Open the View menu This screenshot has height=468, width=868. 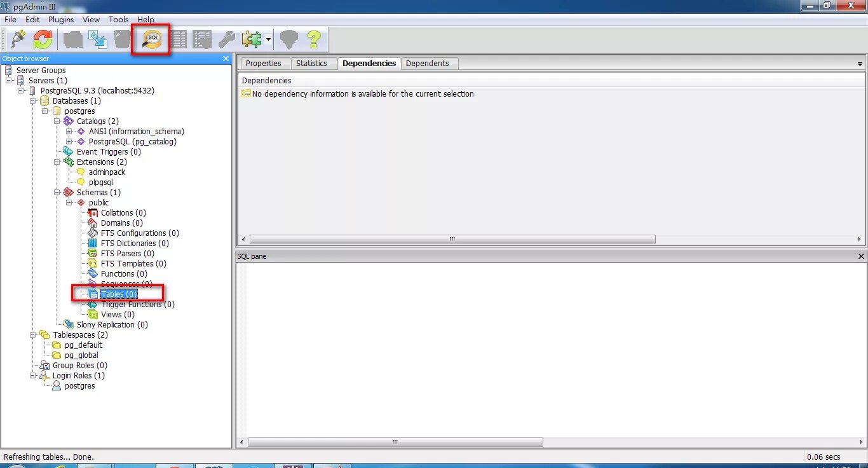92,20
